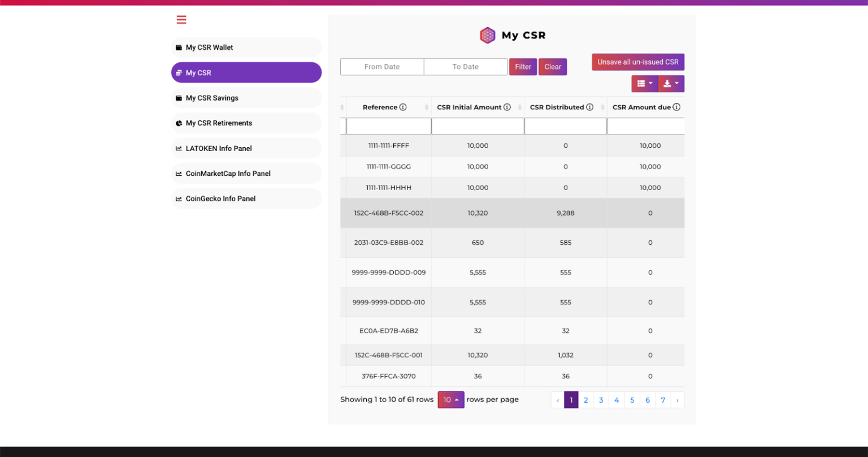The height and width of the screenshot is (457, 868).
Task: Go to page 3 of results
Action: [601, 400]
